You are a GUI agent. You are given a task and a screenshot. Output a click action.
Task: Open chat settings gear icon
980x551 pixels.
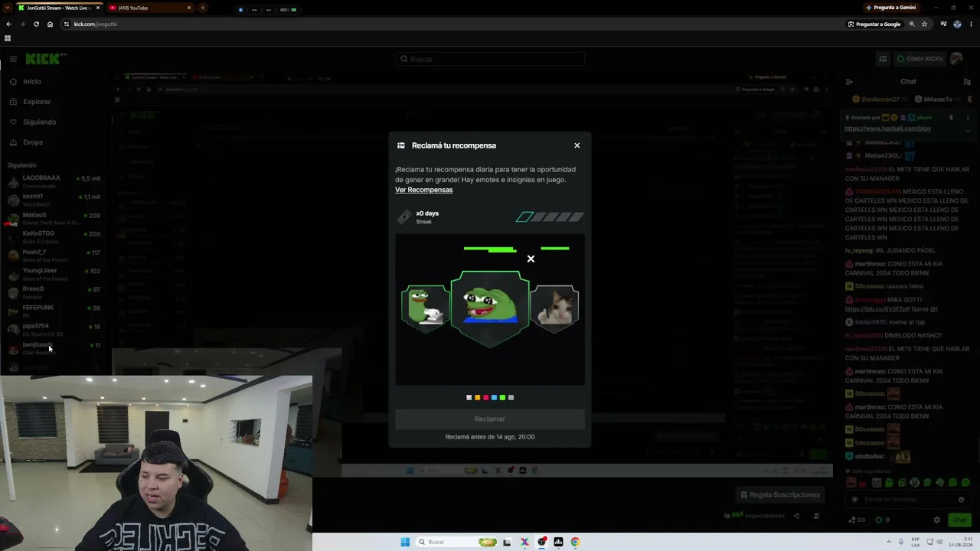click(x=936, y=520)
